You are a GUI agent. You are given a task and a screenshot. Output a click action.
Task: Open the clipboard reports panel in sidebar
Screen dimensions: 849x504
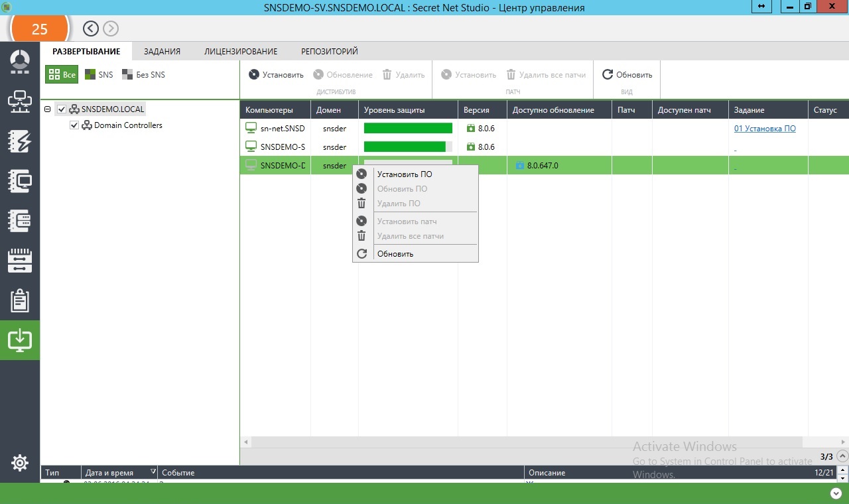coord(20,300)
